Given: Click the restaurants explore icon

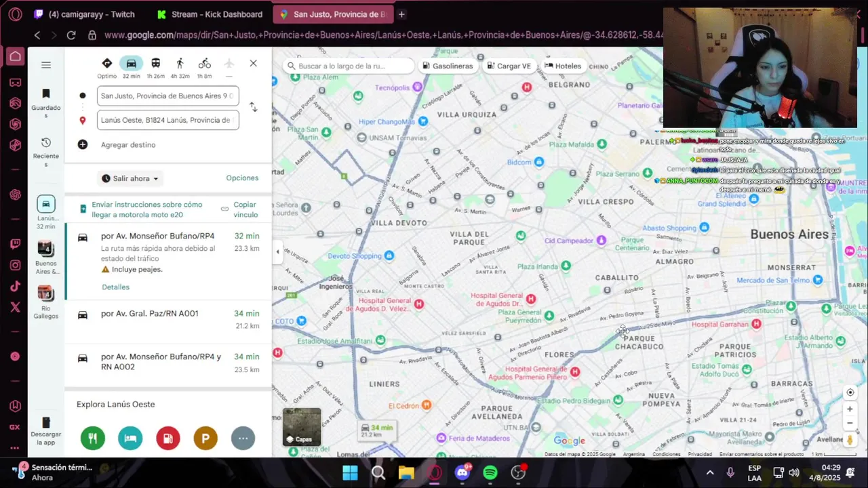Looking at the screenshot, I should (93, 438).
